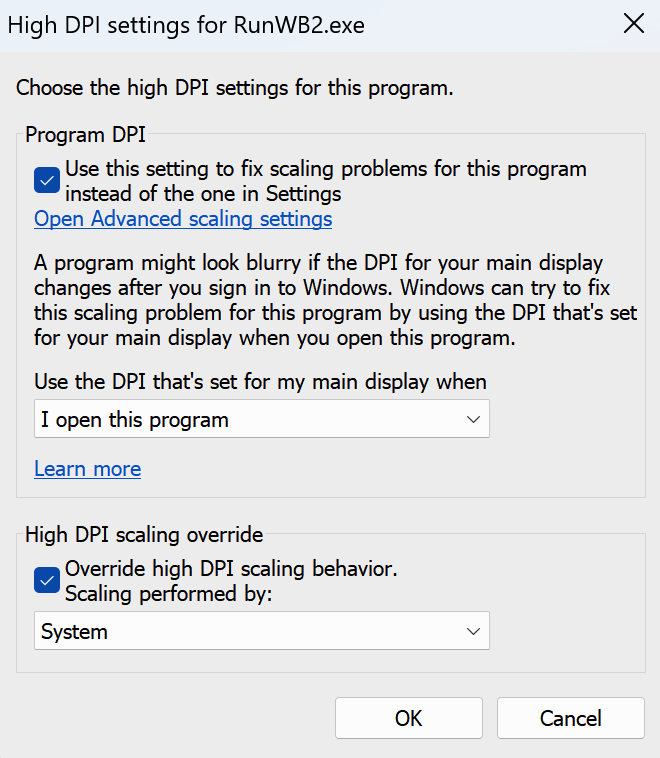Viewport: 660px width, 758px height.
Task: Follow the Learn more link
Action: coord(87,469)
